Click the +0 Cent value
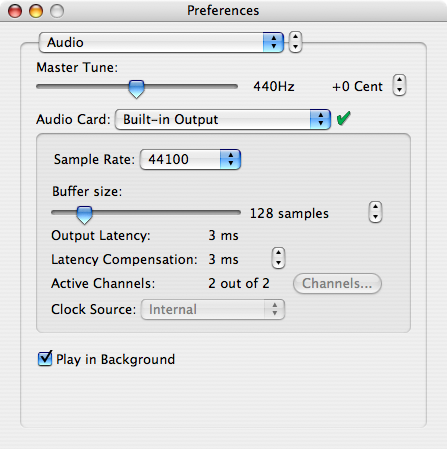This screenshot has width=447, height=449. [357, 87]
